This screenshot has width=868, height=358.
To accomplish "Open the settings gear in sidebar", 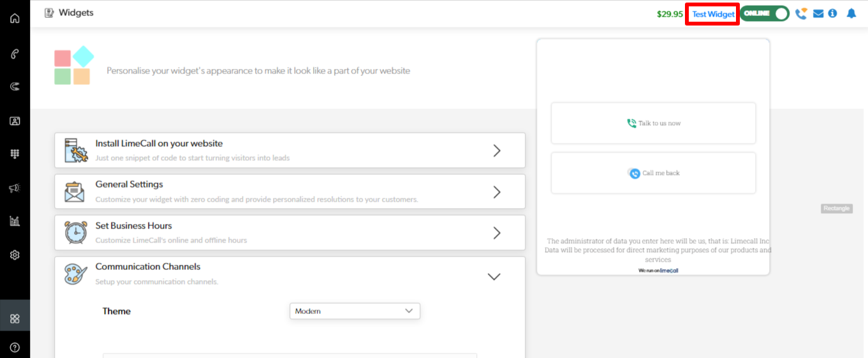I will pyautogui.click(x=15, y=255).
